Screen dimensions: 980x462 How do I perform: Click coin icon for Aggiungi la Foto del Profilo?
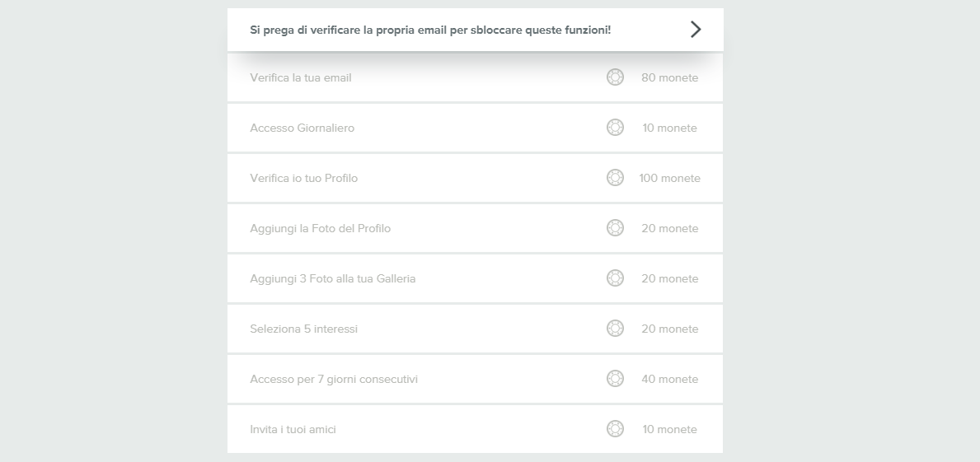click(x=615, y=228)
